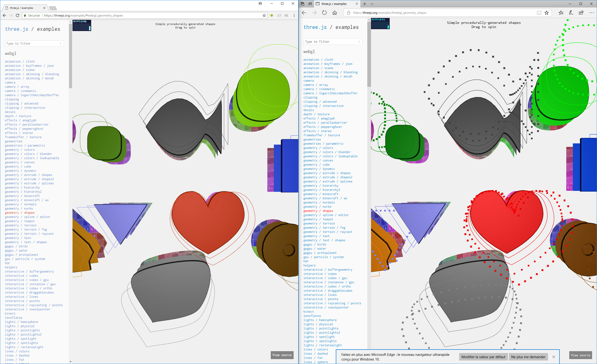
Task: Click Chrome's profile account icon
Action: pyautogui.click(x=260, y=4)
